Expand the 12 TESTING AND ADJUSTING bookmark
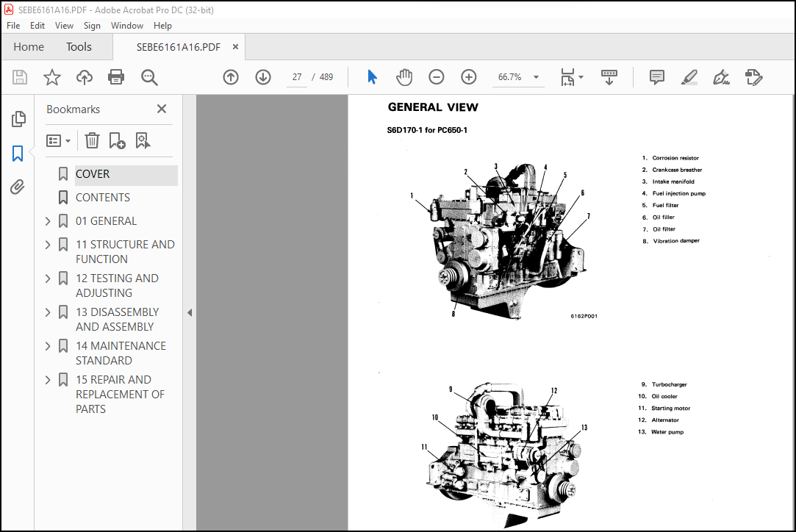Image resolution: width=796 pixels, height=532 pixels. pyautogui.click(x=48, y=278)
